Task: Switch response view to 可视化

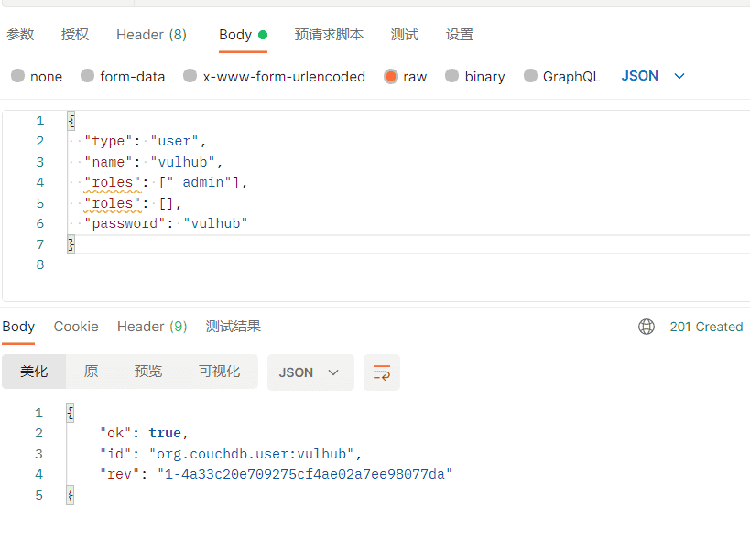Action: coord(220,372)
